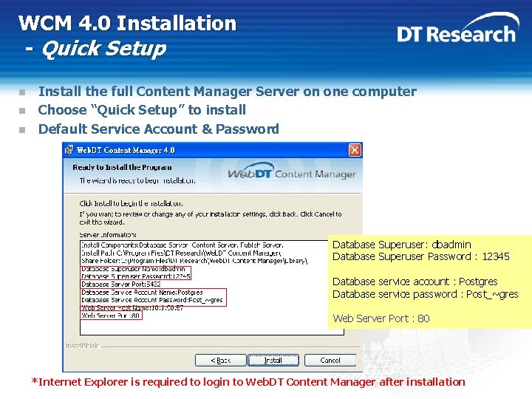Close the WebDT Content Manager dialog
Viewport: 532px width, 399px height.
point(355,150)
